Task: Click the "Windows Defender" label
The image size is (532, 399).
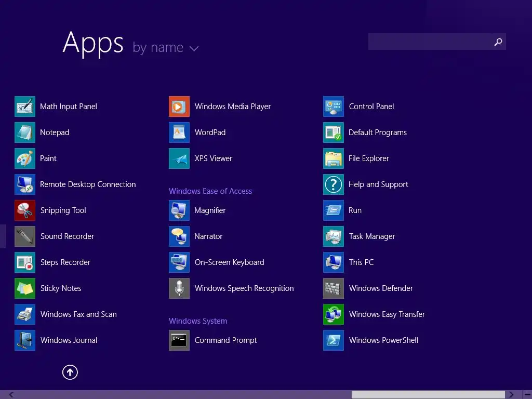Action: (381, 288)
